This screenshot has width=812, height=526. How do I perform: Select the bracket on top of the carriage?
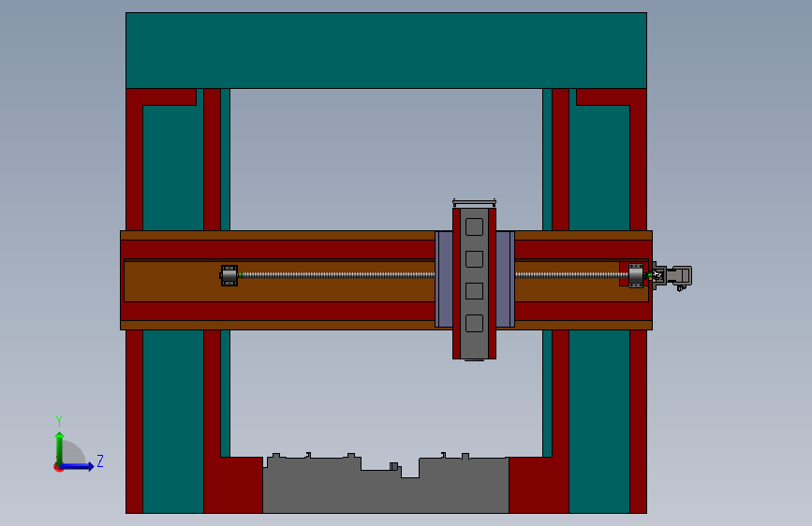coord(474,203)
